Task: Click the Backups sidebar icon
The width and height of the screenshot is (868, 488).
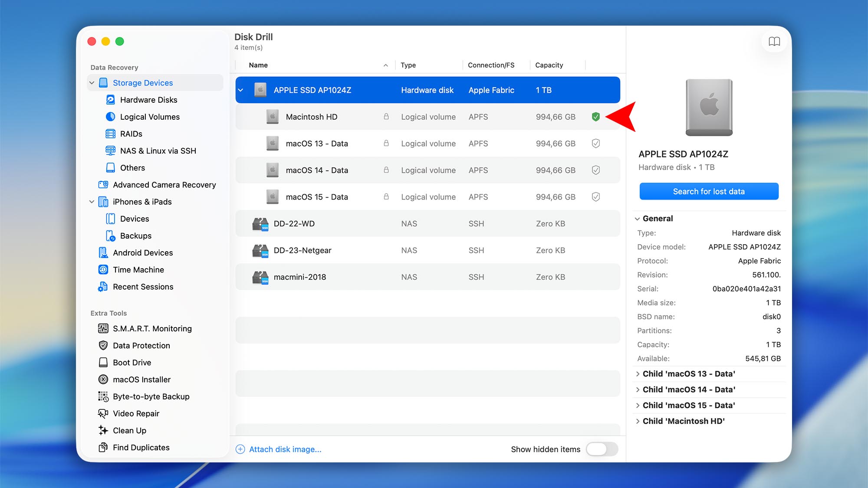Action: coord(111,236)
